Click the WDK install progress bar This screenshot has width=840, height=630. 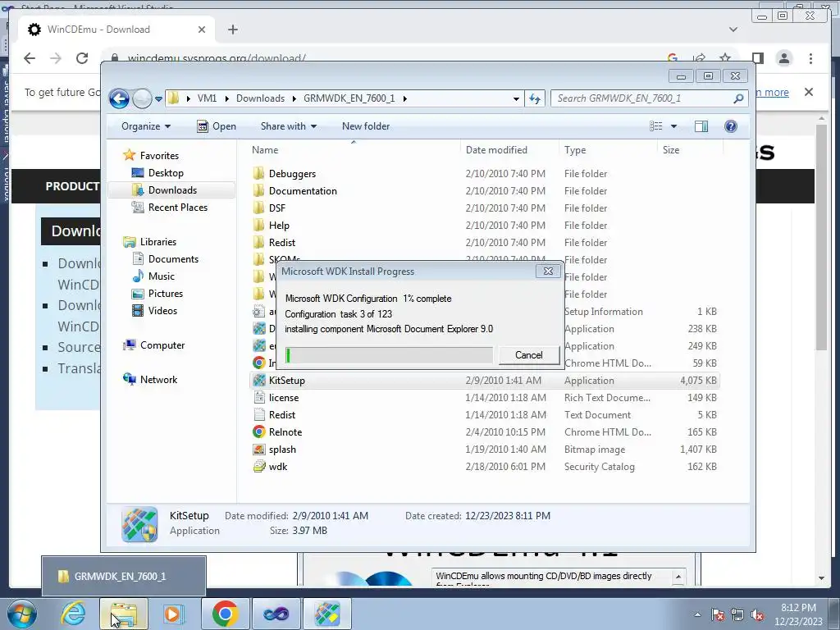click(x=389, y=355)
